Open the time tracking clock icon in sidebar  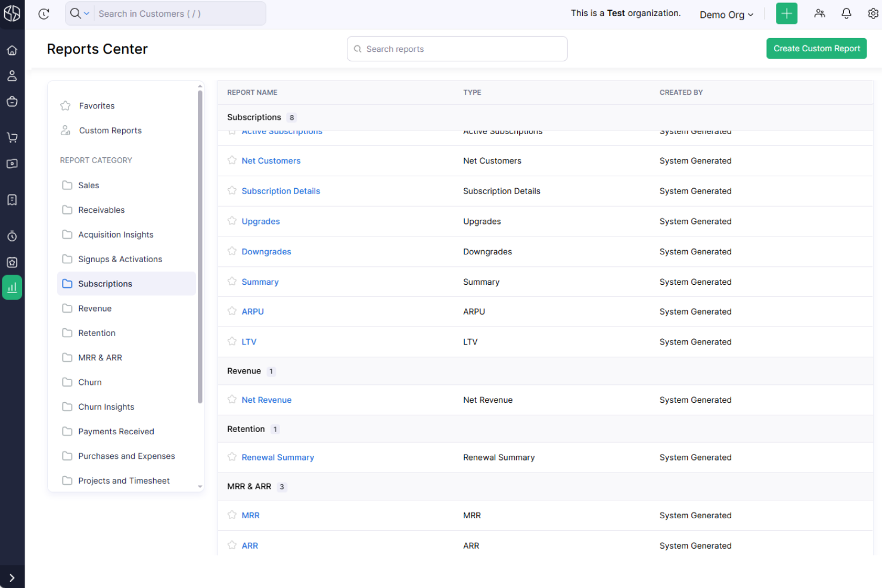tap(12, 236)
